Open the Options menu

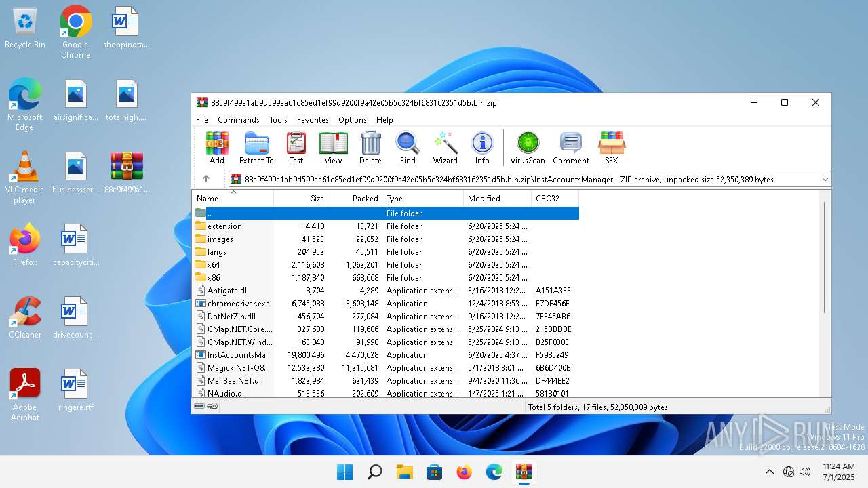coord(353,119)
